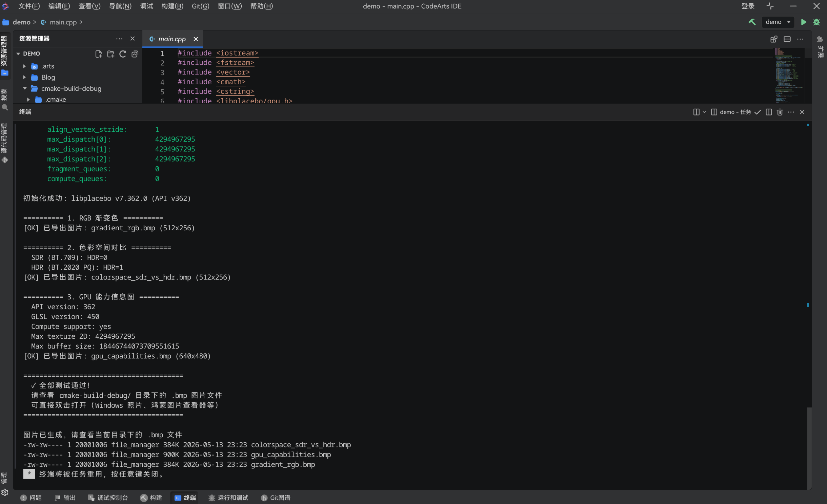The width and height of the screenshot is (827, 504).
Task: Open the terminal panel more-actions ellipsis
Action: pyautogui.click(x=791, y=112)
